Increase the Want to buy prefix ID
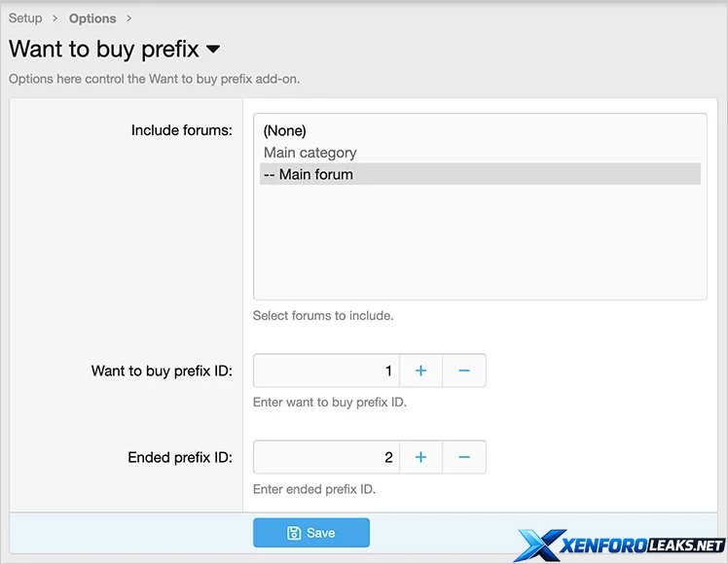This screenshot has height=564, width=728. pyautogui.click(x=421, y=370)
